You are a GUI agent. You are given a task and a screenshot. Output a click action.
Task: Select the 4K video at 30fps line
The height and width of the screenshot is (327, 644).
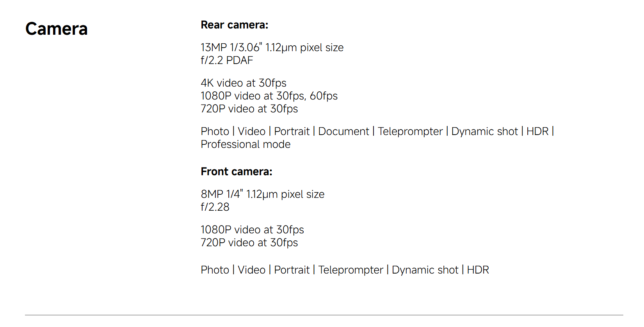tap(244, 83)
